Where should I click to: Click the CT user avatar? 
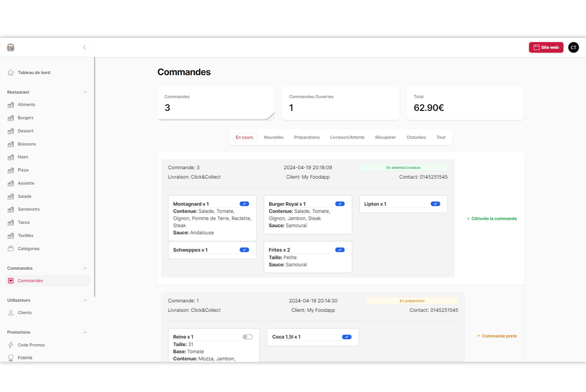coord(573,47)
